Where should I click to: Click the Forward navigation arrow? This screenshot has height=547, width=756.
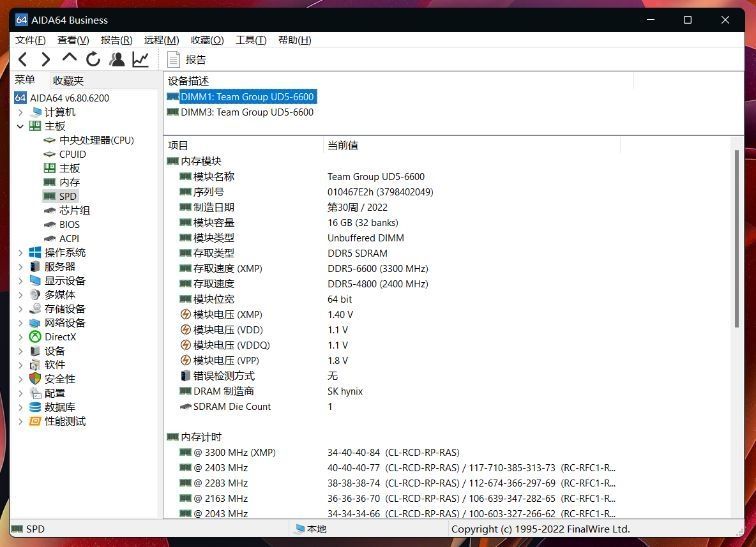pyautogui.click(x=45, y=60)
